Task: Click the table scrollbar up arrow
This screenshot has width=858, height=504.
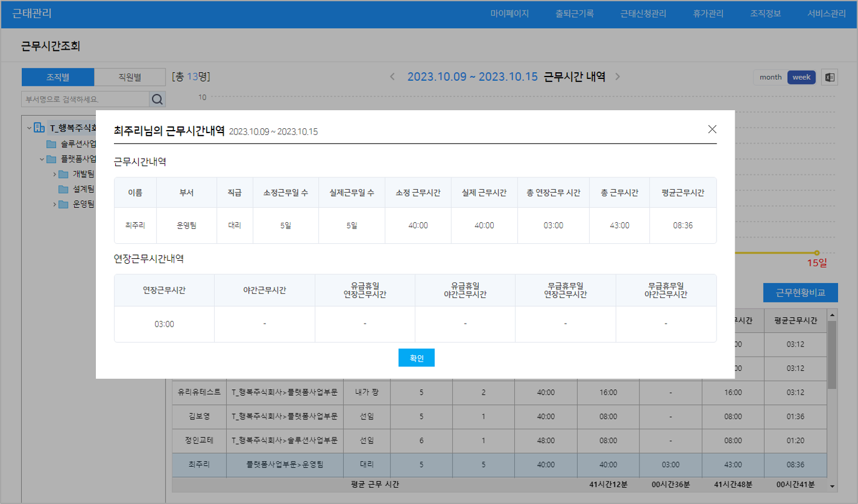Action: point(832,315)
